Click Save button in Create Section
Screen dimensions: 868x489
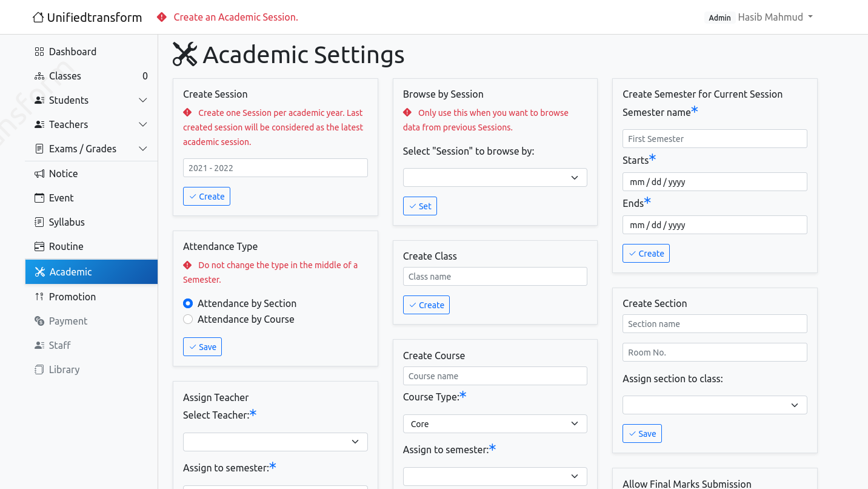(x=642, y=434)
